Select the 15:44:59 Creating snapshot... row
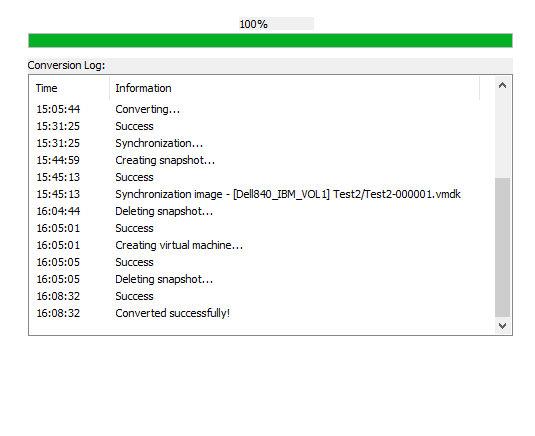 [262, 160]
